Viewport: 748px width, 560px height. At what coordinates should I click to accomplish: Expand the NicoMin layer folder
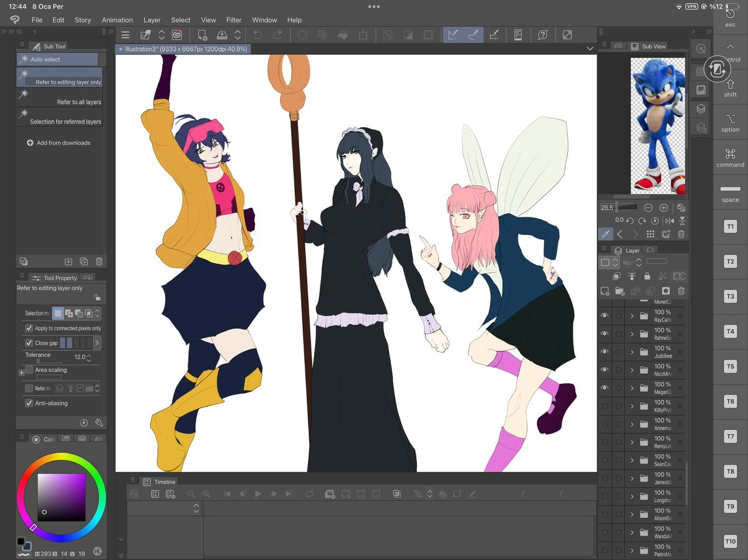[632, 370]
